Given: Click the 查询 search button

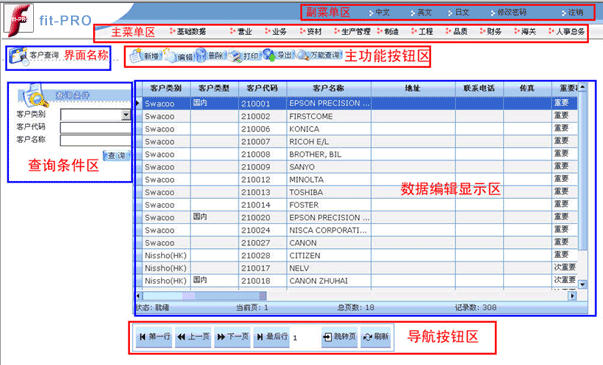Looking at the screenshot, I should tap(117, 155).
